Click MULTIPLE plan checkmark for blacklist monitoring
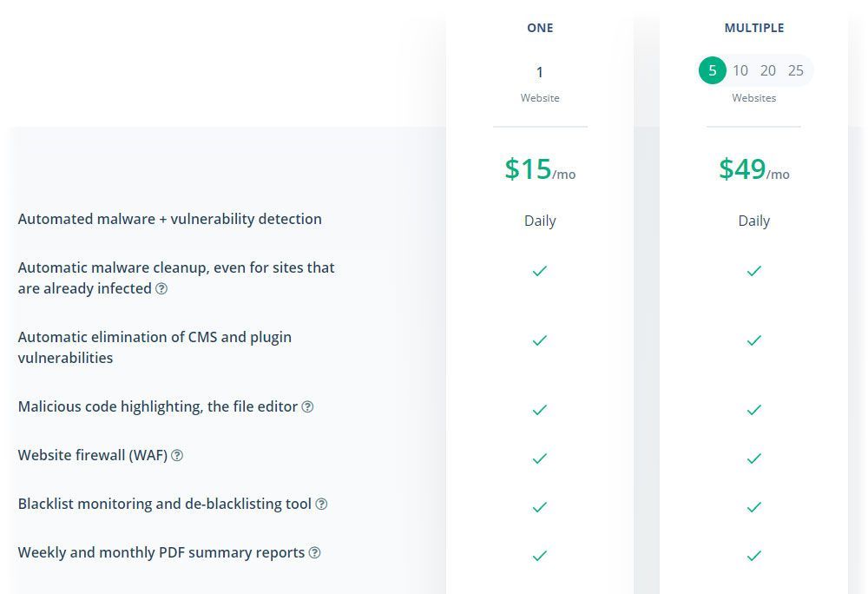The width and height of the screenshot is (868, 594). coord(753,506)
